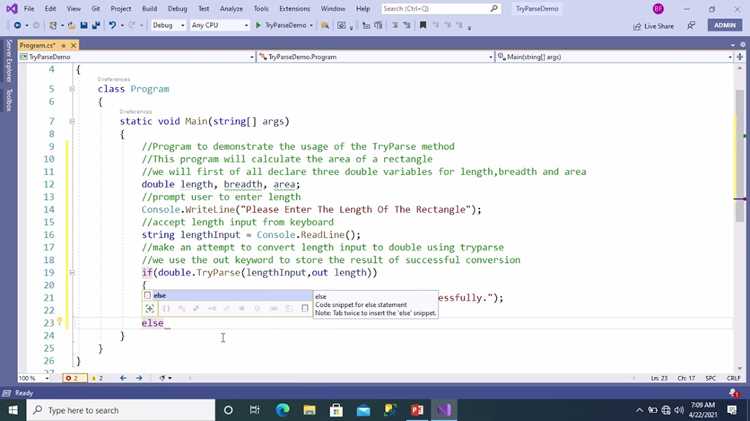The height and width of the screenshot is (421, 750).
Task: Open the Edit menu
Action: (50, 9)
